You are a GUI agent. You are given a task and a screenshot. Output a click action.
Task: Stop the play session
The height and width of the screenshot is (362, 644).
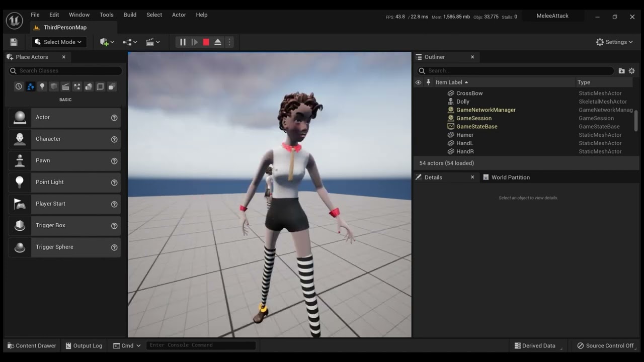click(206, 42)
